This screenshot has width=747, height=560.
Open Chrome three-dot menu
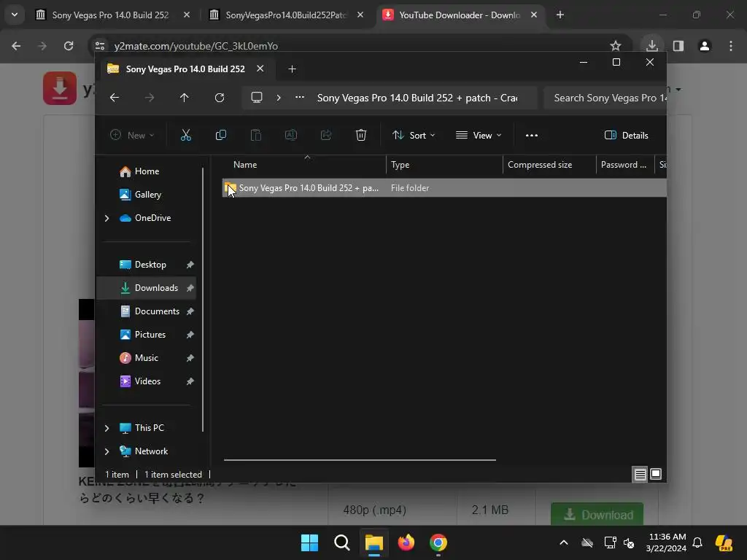click(x=731, y=46)
